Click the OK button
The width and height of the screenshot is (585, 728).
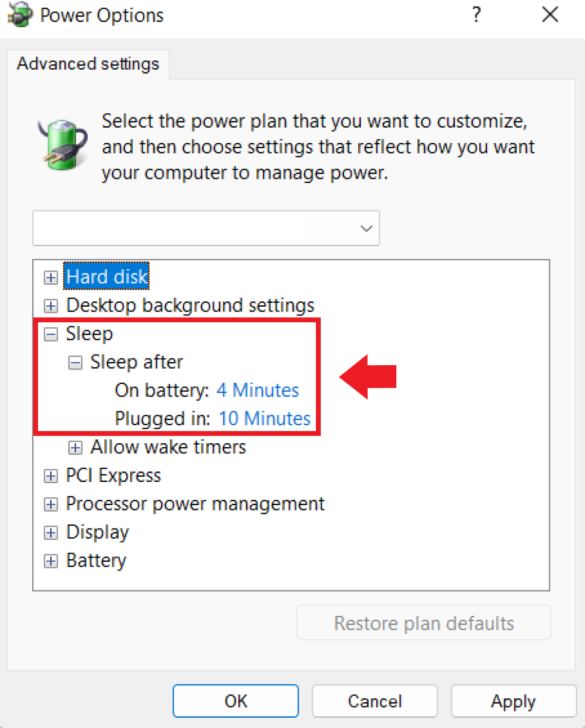[235, 701]
